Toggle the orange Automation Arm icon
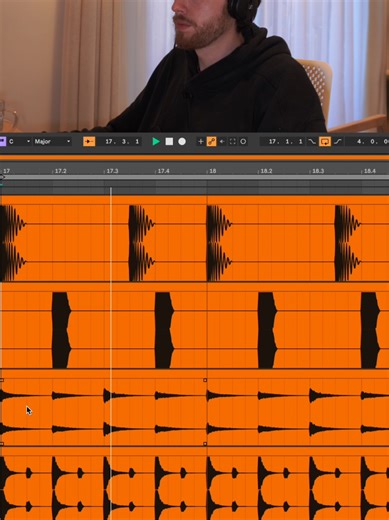The image size is (389, 520). point(211,141)
